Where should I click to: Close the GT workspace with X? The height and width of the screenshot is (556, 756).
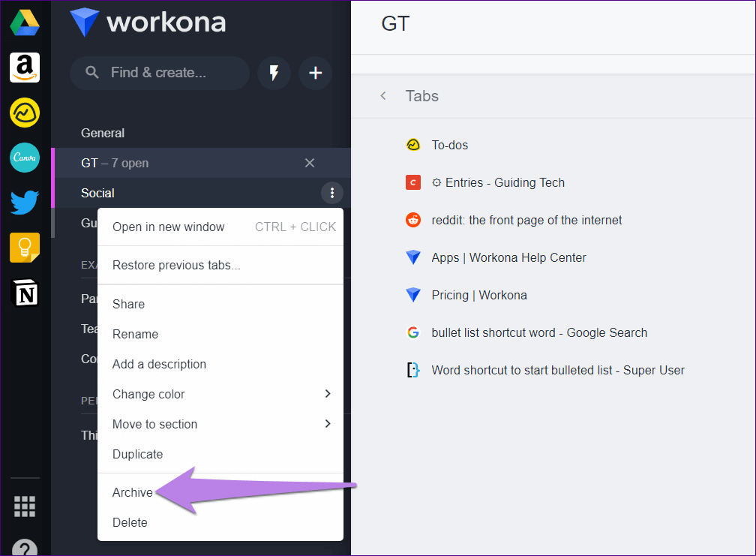[310, 163]
